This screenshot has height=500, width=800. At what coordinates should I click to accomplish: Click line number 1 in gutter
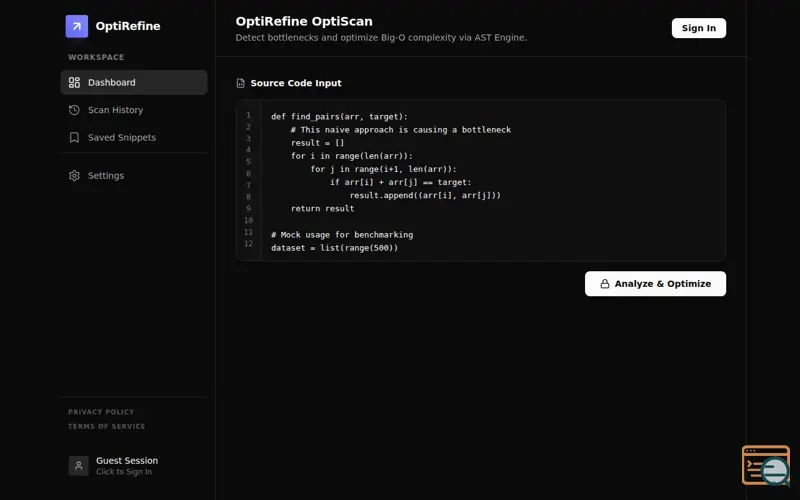click(x=248, y=115)
